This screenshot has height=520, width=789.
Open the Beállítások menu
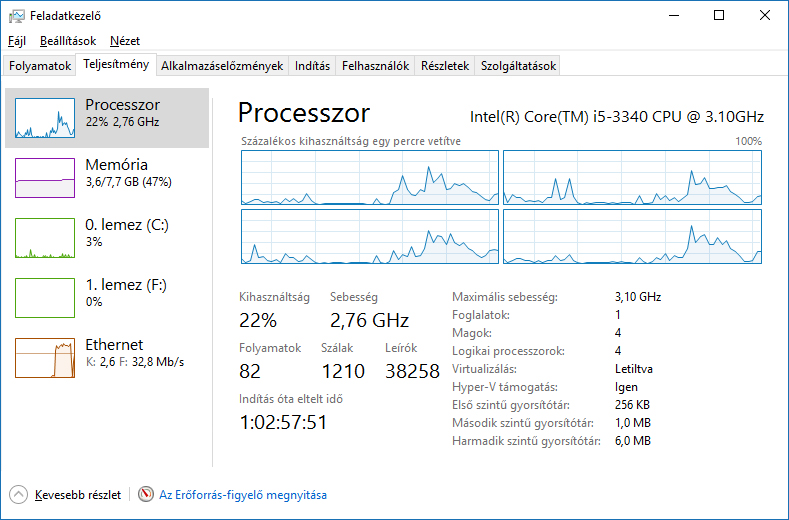tap(68, 41)
